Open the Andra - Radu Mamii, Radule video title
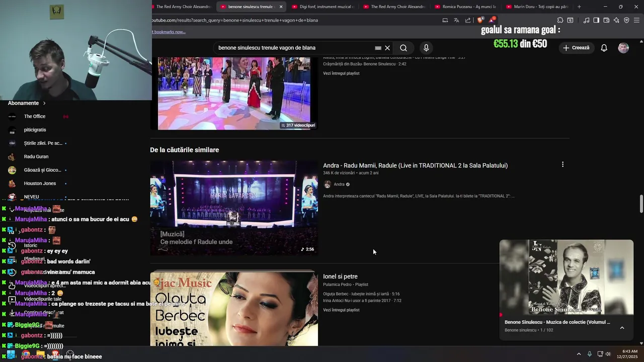 tap(415, 165)
